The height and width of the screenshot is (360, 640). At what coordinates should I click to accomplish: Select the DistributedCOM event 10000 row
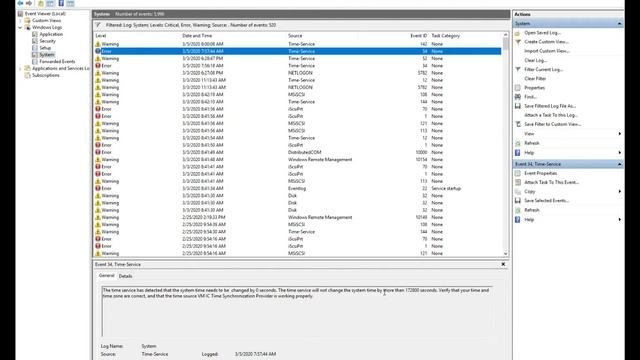coord(298,152)
